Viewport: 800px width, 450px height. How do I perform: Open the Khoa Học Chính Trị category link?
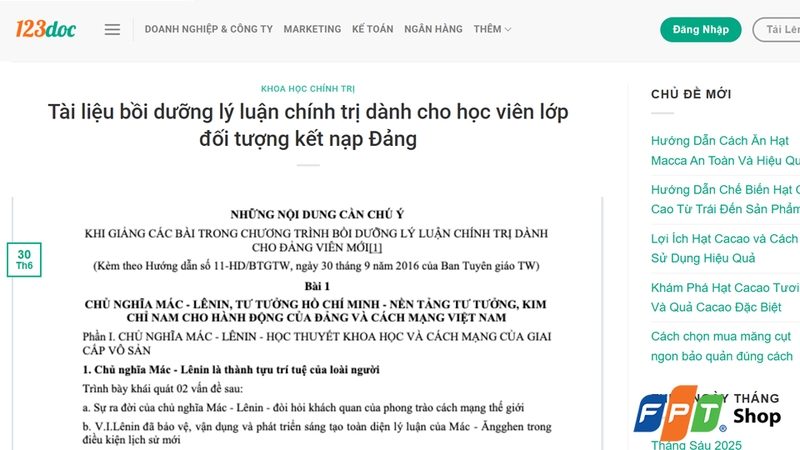308,89
